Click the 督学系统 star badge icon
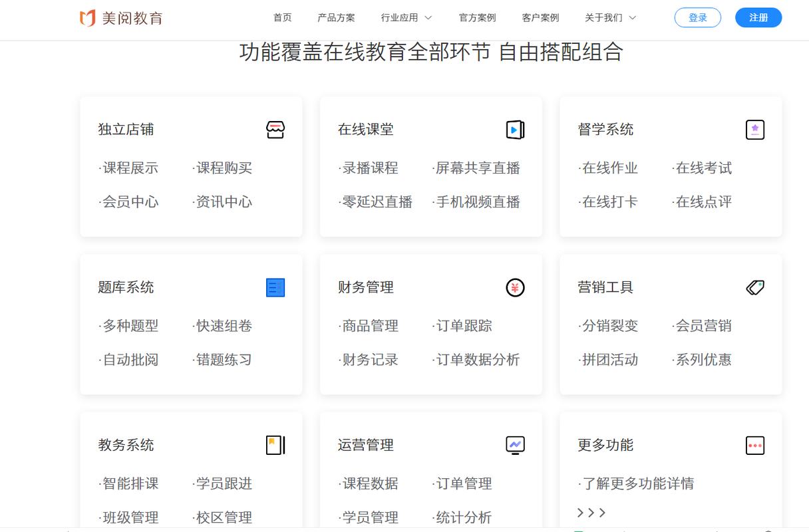 [x=755, y=130]
